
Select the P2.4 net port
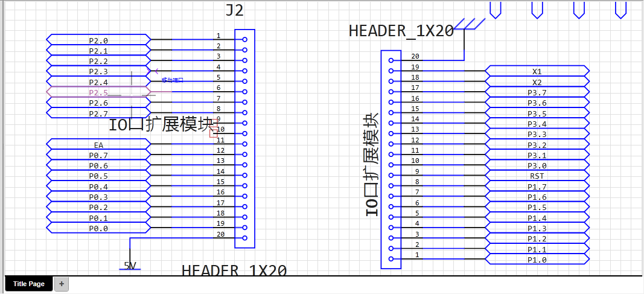[98, 81]
